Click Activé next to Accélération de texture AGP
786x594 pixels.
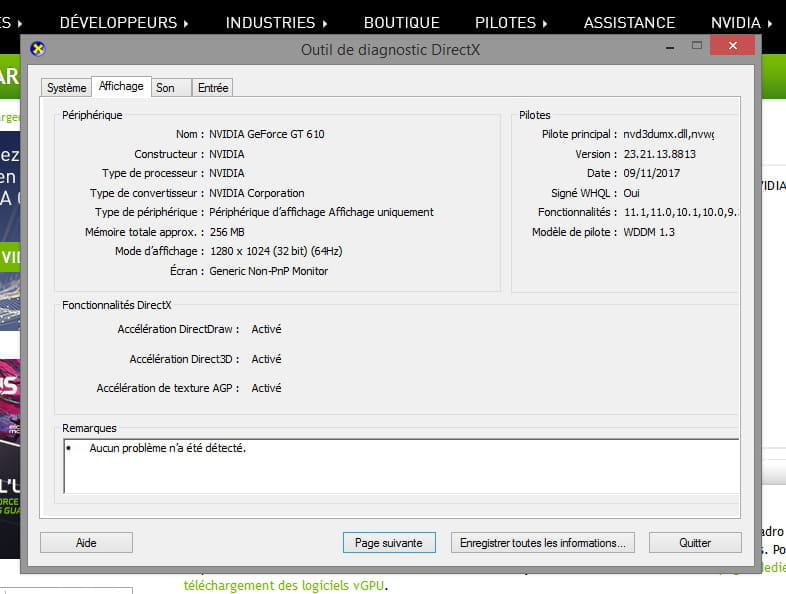coord(266,388)
